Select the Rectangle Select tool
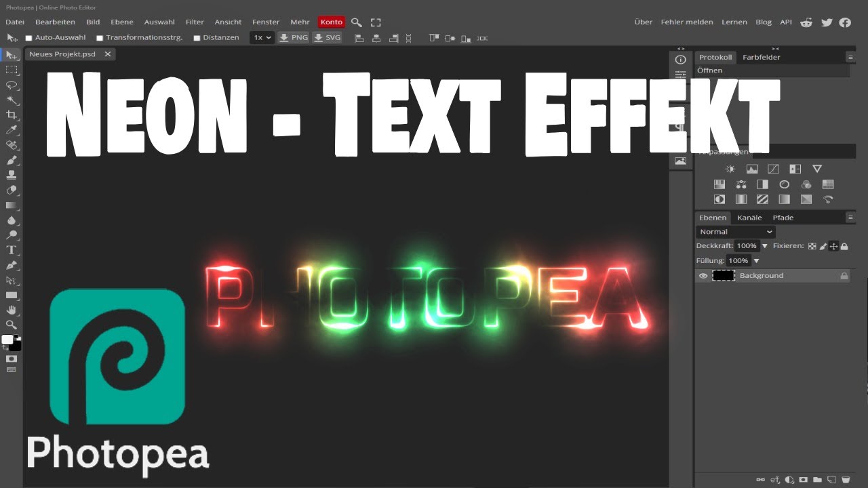868x488 pixels. point(12,70)
